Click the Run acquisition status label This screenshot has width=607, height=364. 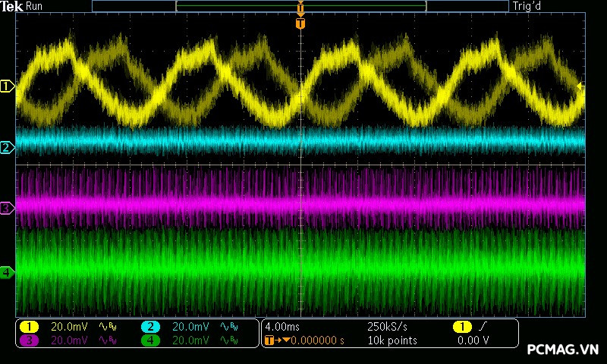click(x=35, y=6)
